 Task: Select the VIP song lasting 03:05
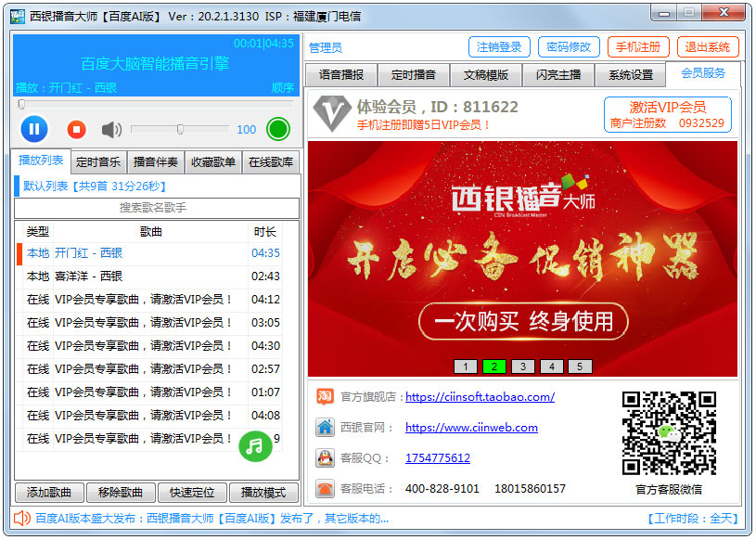click(149, 323)
